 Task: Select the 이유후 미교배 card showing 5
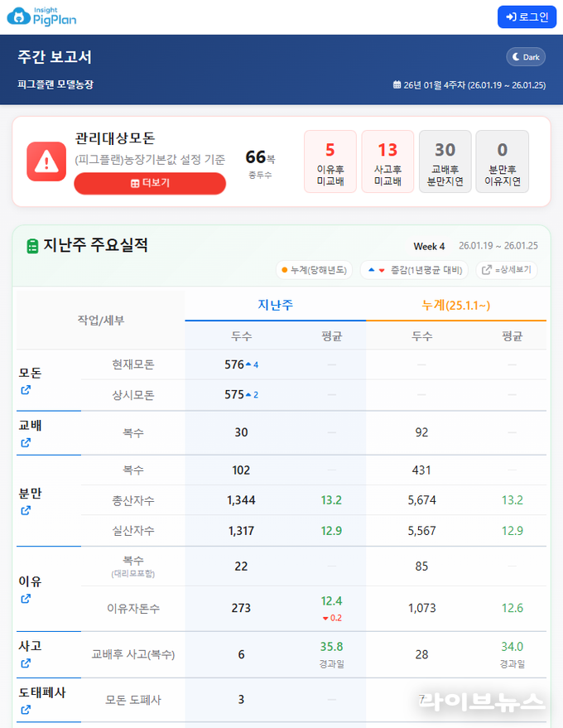(330, 162)
